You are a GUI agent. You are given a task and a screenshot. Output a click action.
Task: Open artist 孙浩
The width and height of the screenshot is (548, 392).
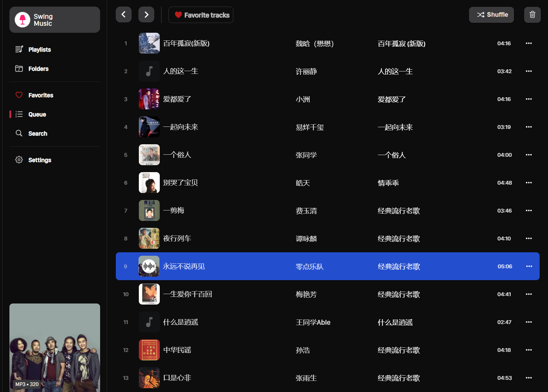click(303, 350)
